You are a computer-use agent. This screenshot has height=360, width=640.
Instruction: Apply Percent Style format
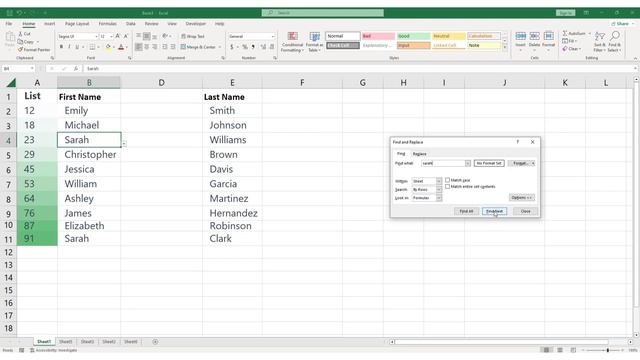[245, 47]
